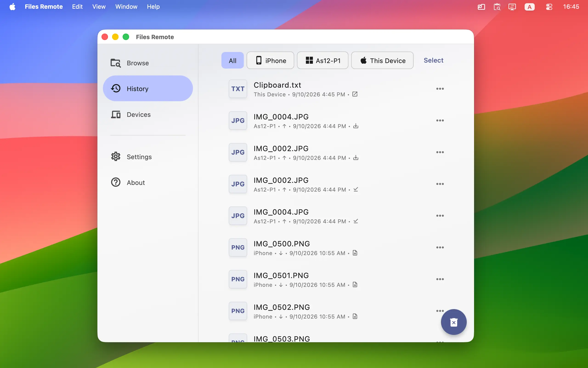Filter history by This Device
Image resolution: width=588 pixels, height=368 pixels.
(382, 60)
